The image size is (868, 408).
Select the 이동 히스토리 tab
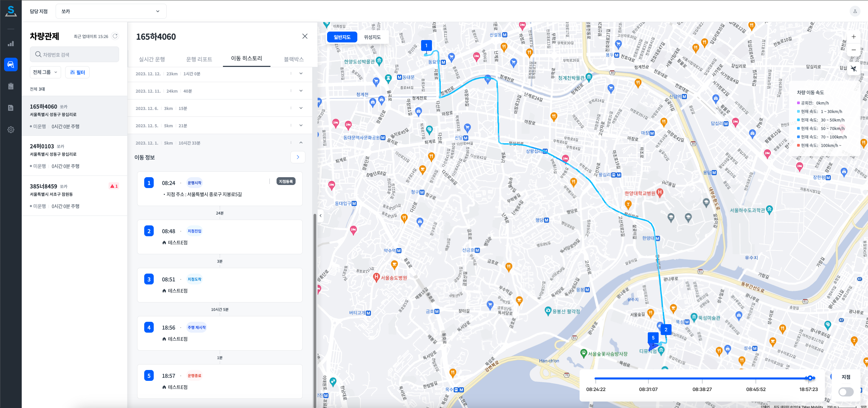[x=247, y=58]
